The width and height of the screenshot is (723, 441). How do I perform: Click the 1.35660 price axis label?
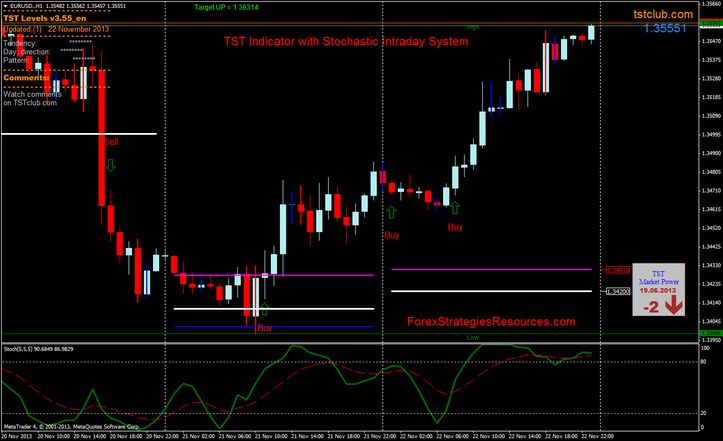click(711, 4)
